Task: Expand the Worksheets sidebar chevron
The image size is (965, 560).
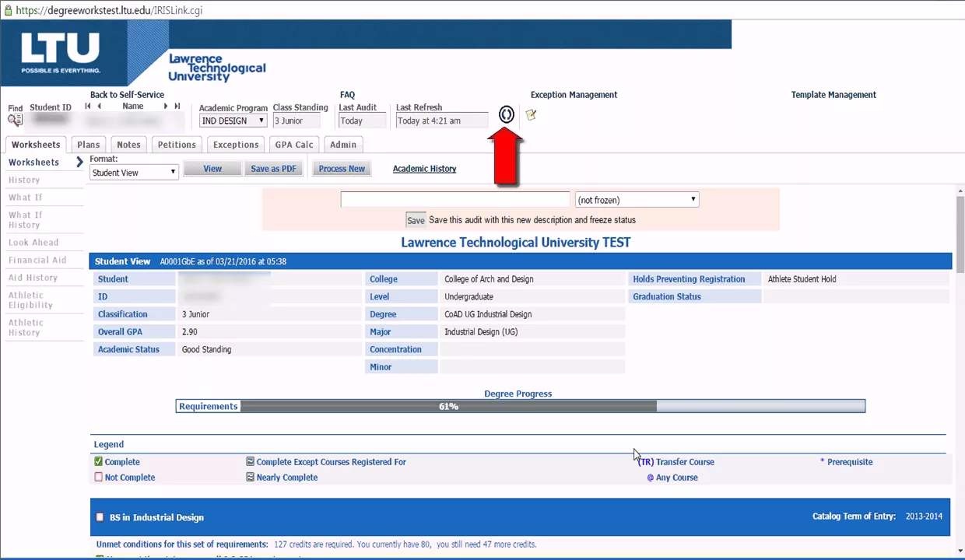Action: tap(79, 163)
